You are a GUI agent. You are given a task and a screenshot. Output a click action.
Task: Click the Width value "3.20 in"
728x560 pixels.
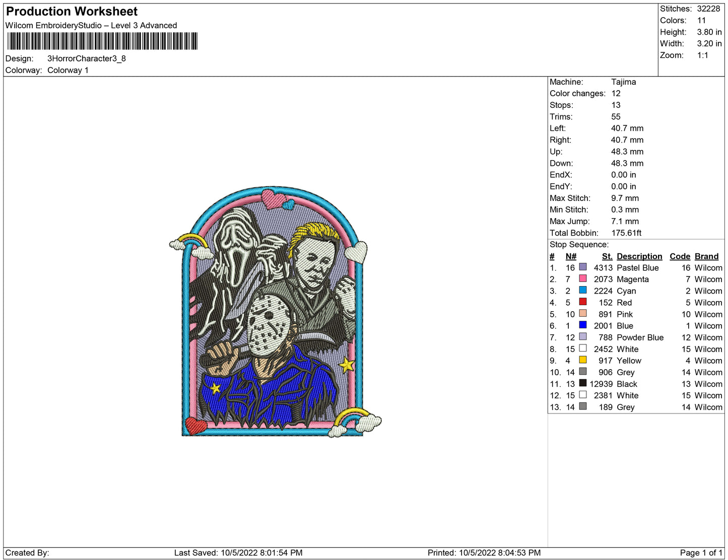tap(709, 43)
